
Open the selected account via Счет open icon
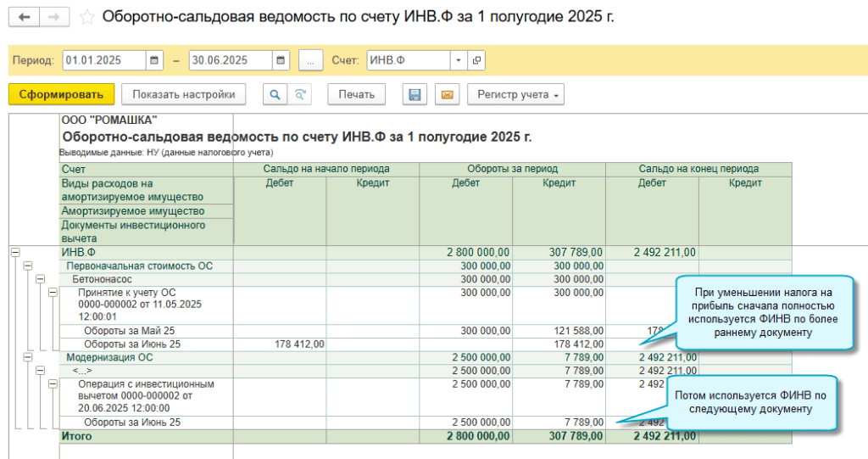click(476, 60)
